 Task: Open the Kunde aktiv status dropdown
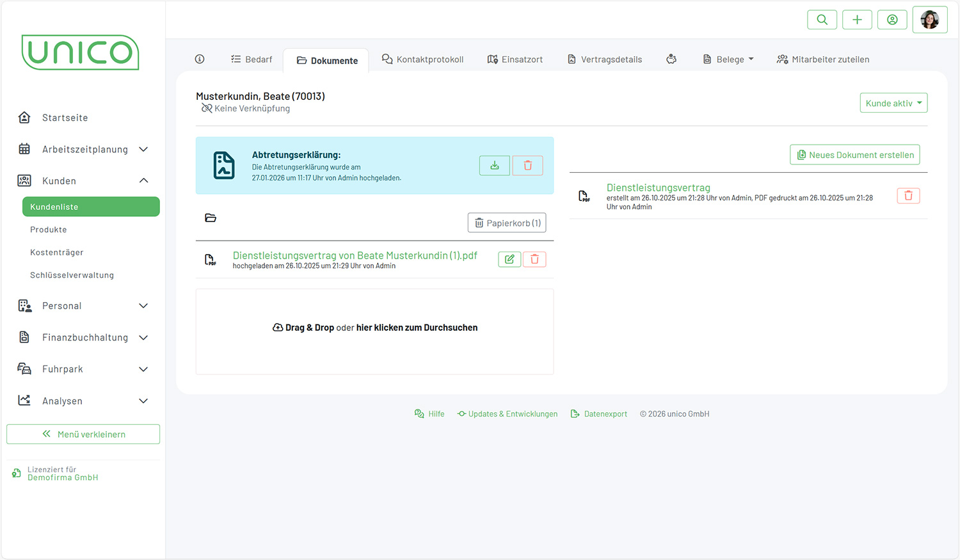point(893,103)
